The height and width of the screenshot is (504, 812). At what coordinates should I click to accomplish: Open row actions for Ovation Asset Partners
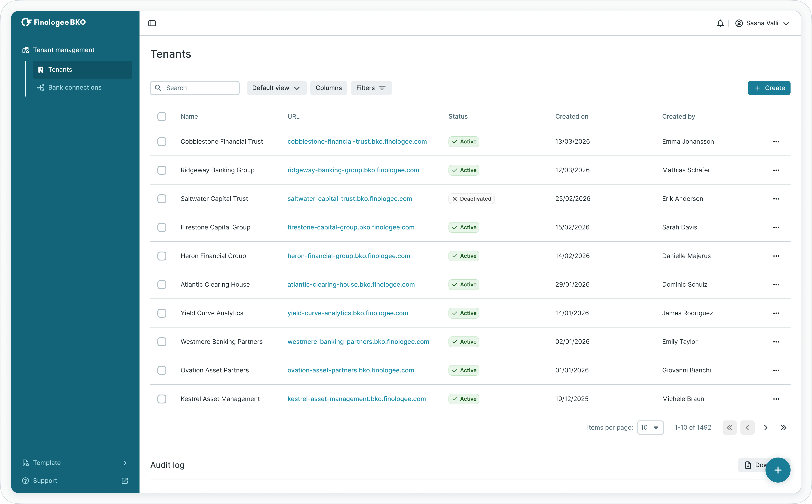pyautogui.click(x=776, y=370)
